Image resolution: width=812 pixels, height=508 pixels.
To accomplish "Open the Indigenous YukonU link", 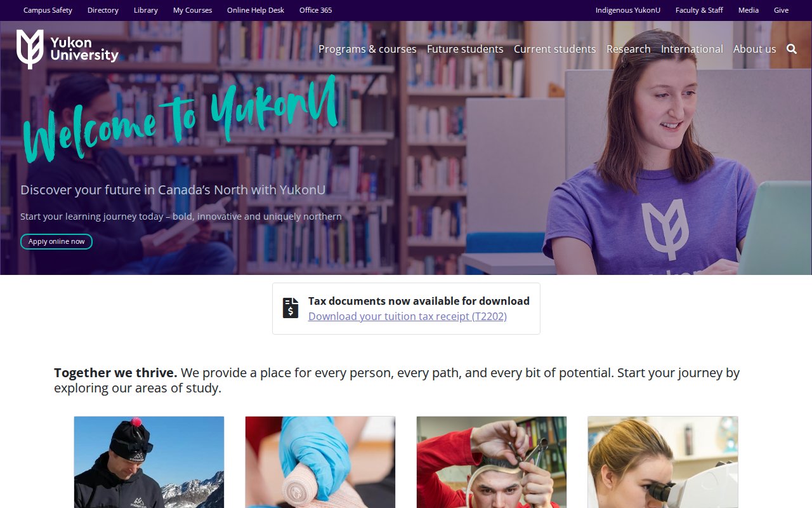I will coord(628,10).
